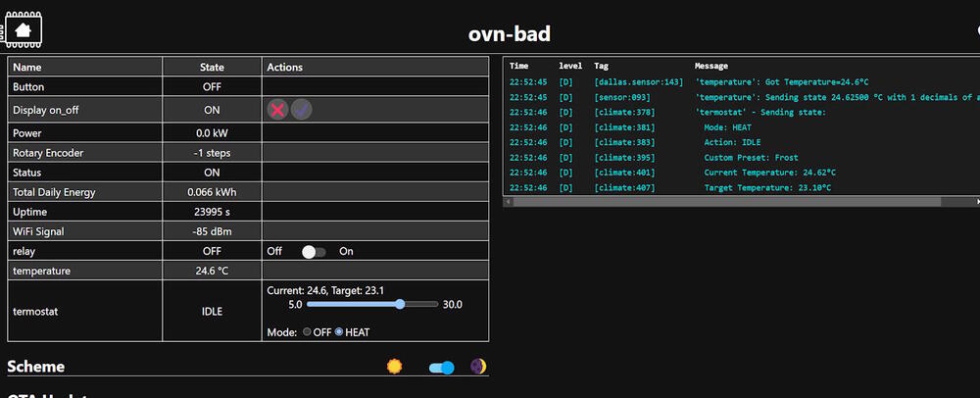
Task: Click 'Target Temperature: 23.10°C' log message
Action: click(767, 188)
